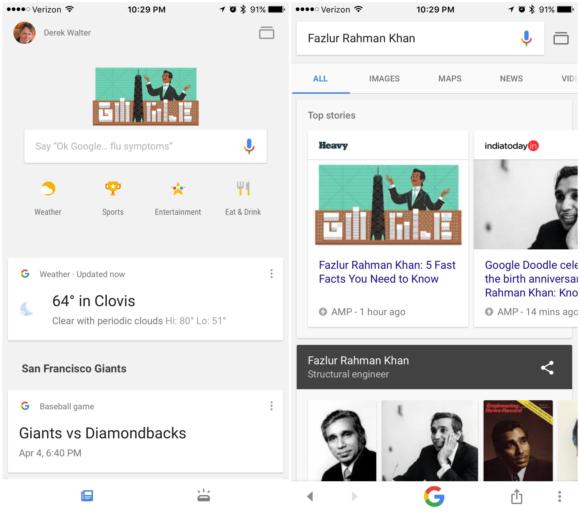Open the Eat & Drink shortcut
This screenshot has height=514, width=580.
point(243,199)
